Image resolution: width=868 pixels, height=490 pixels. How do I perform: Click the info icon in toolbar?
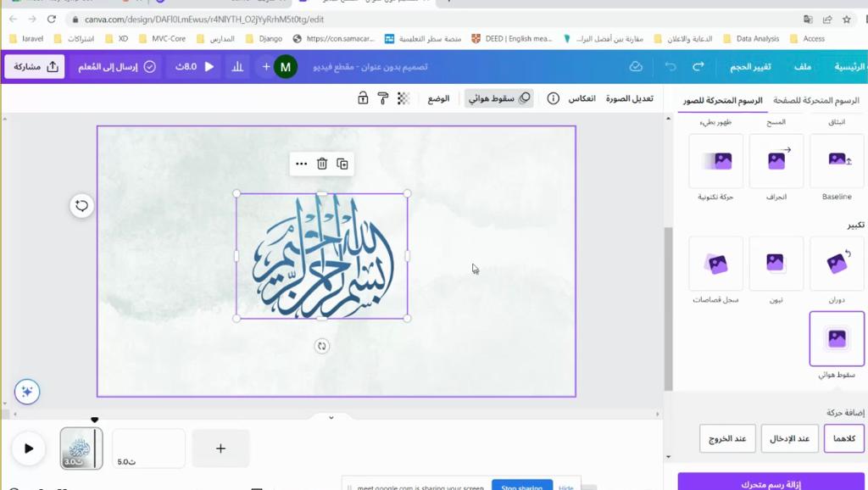[x=553, y=98]
